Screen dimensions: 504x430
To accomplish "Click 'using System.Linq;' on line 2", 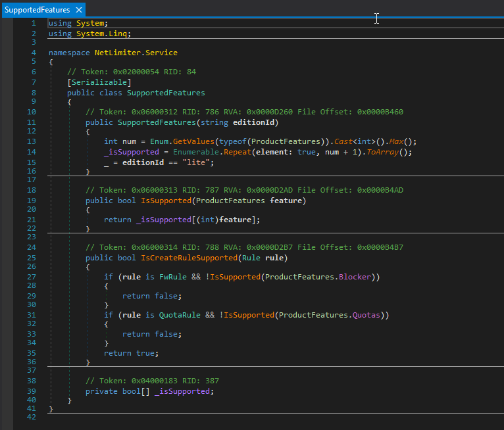I will tap(89, 34).
